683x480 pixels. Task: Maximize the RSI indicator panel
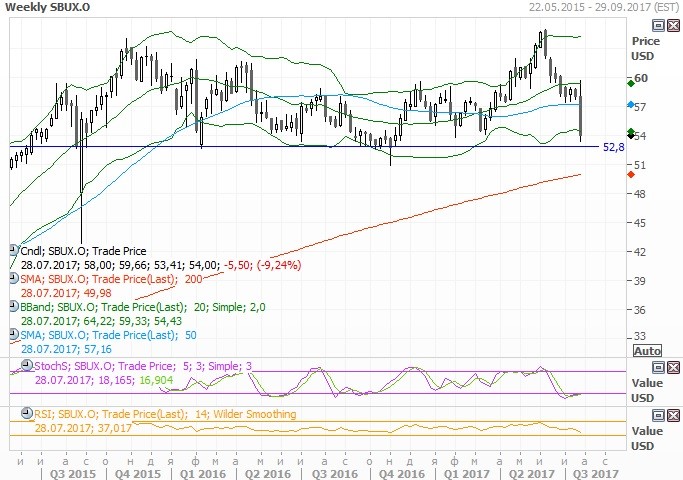[x=658, y=415]
